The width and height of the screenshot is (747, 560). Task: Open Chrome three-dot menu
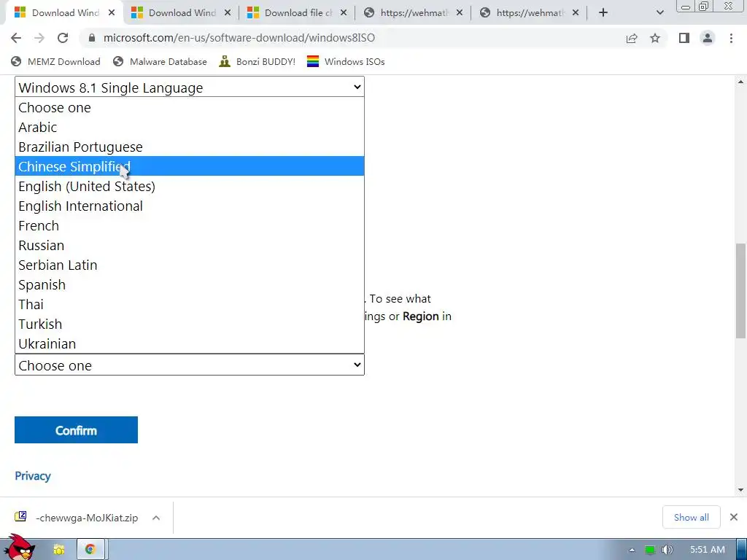(731, 38)
